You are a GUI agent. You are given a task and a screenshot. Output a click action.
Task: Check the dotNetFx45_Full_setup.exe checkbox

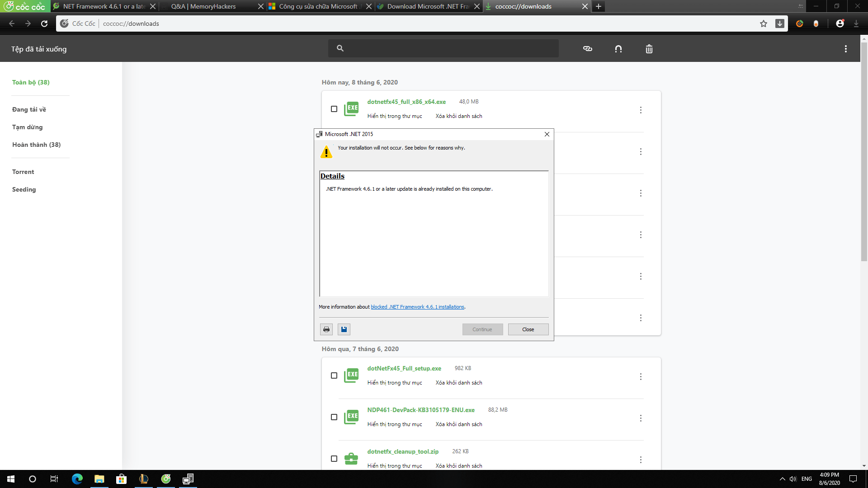(334, 375)
